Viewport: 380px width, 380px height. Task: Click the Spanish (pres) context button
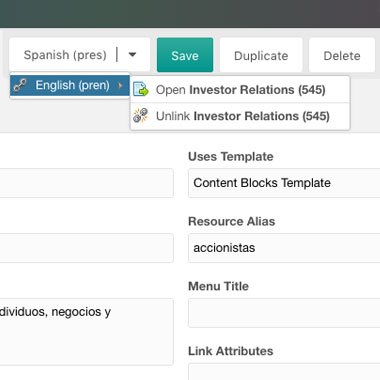[x=65, y=55]
